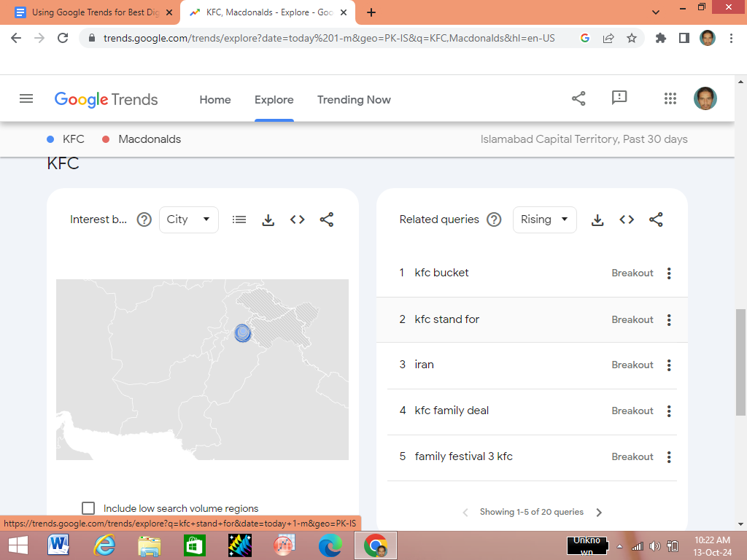Share this page from the address bar
The image size is (747, 560).
coord(608,38)
